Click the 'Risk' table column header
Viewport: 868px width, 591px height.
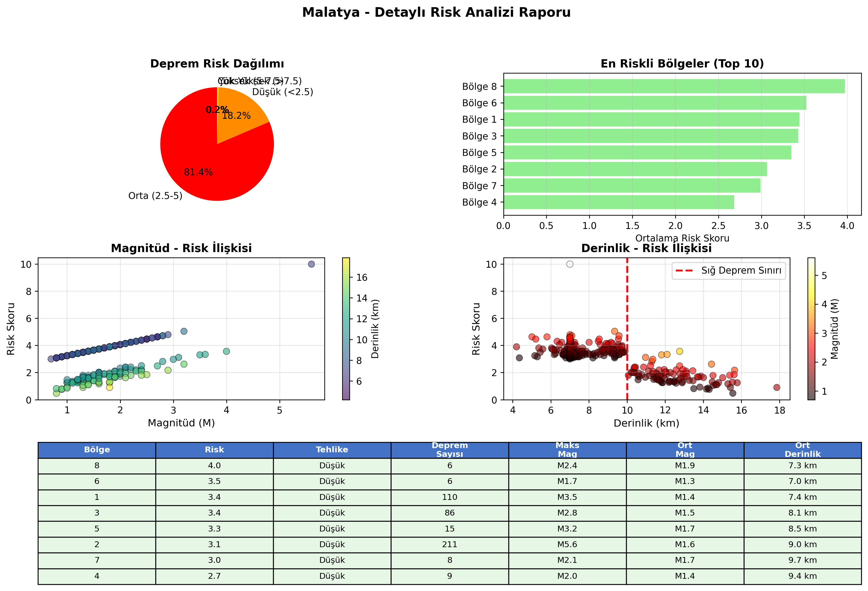pos(214,450)
